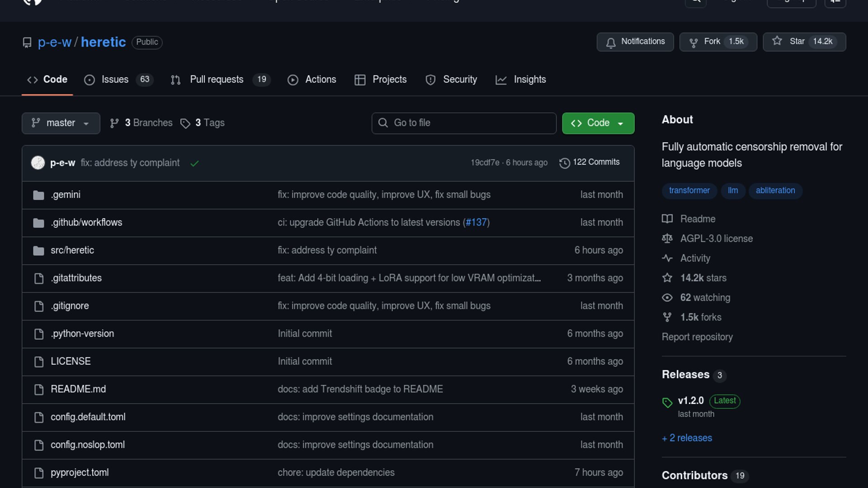The width and height of the screenshot is (868, 488).
Task: Click the commit history clock icon
Action: coord(564,163)
